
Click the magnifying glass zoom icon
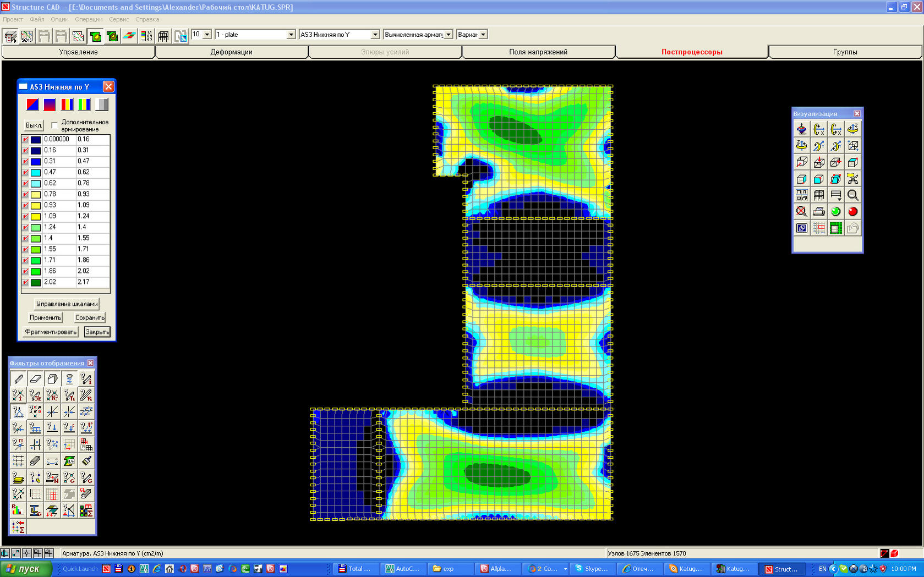[x=852, y=195]
